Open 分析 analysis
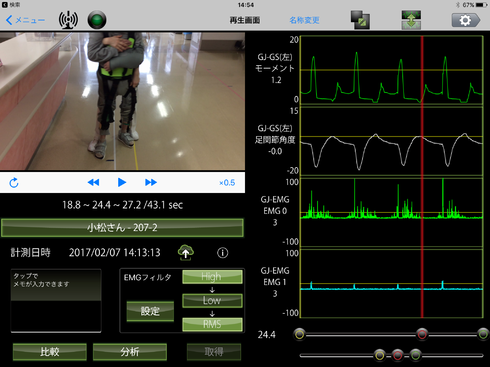The width and height of the screenshot is (490, 367). coord(130,352)
